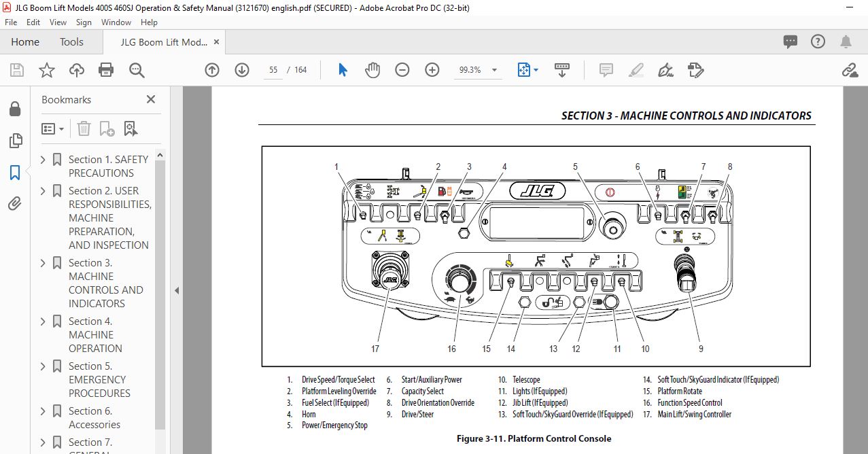The height and width of the screenshot is (454, 868).
Task: Open security lock panel icon
Action: coord(15,109)
